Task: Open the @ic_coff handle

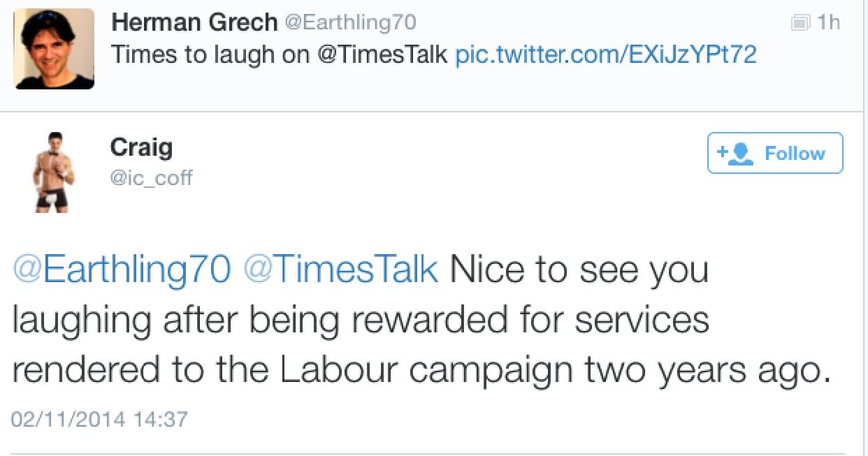Action: click(150, 177)
